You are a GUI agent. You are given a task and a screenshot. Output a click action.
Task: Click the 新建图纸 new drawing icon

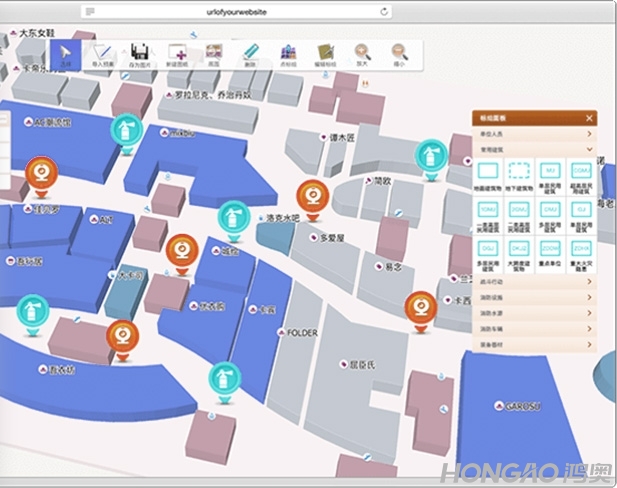tap(178, 53)
